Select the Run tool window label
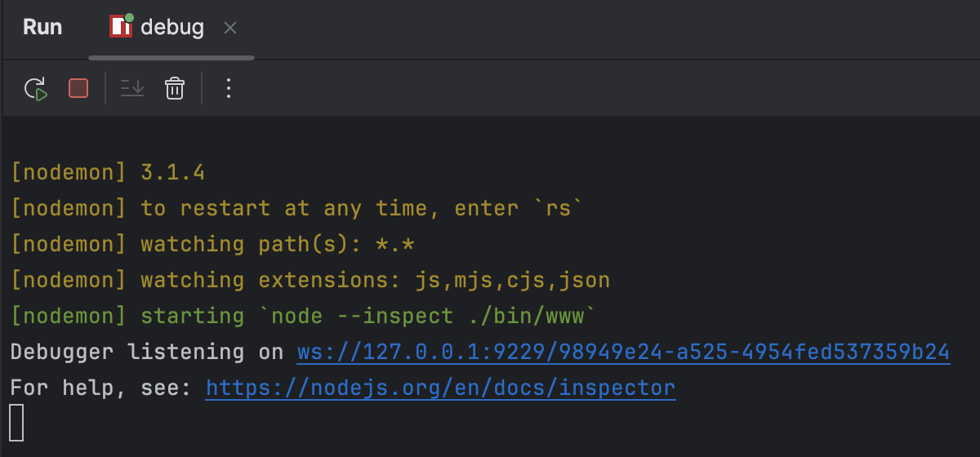The width and height of the screenshot is (980, 457). (42, 27)
